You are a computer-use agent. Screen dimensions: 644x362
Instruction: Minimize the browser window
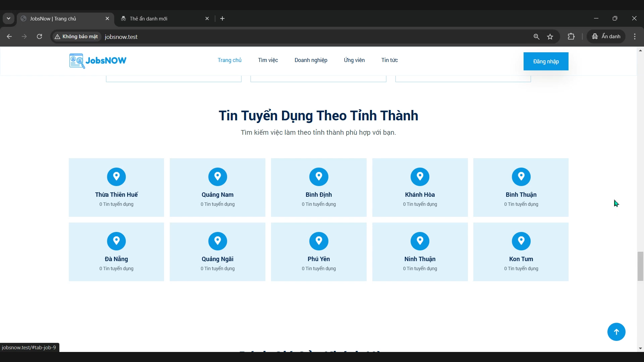click(596, 18)
